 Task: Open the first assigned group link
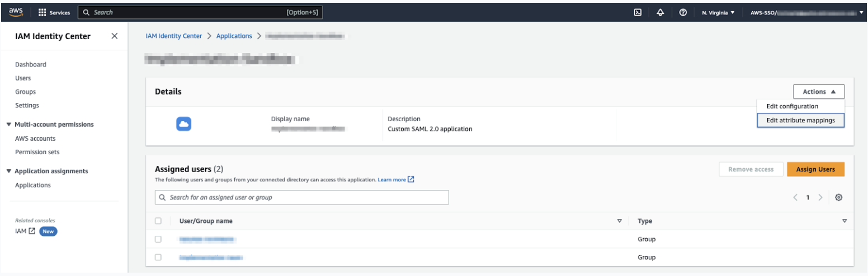coord(206,239)
